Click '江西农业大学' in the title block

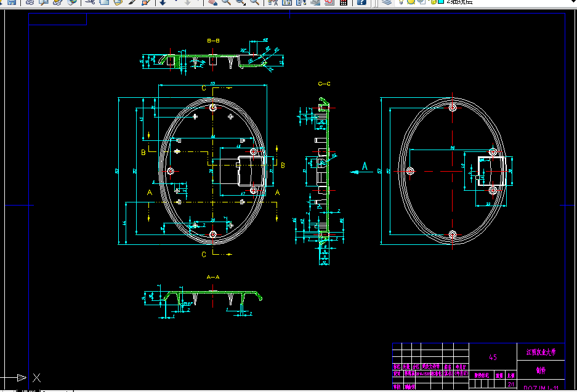point(541,352)
